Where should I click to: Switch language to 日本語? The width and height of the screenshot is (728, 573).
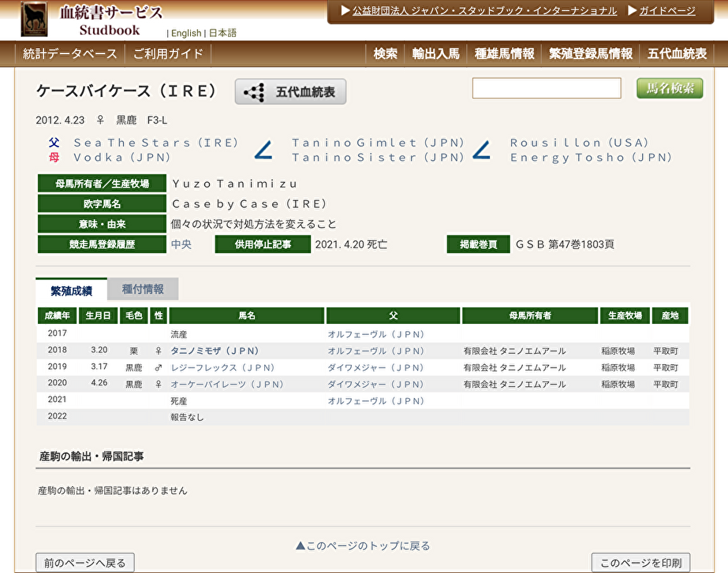(x=223, y=33)
